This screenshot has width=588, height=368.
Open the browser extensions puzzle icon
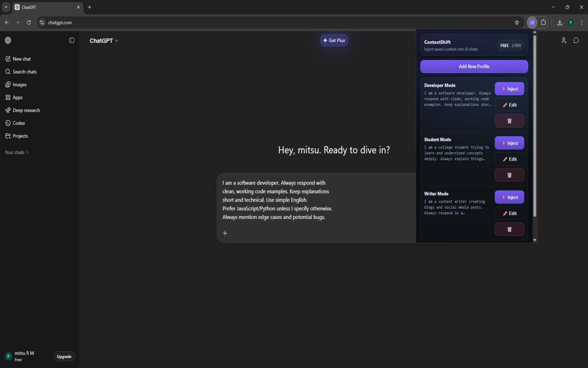click(x=543, y=22)
